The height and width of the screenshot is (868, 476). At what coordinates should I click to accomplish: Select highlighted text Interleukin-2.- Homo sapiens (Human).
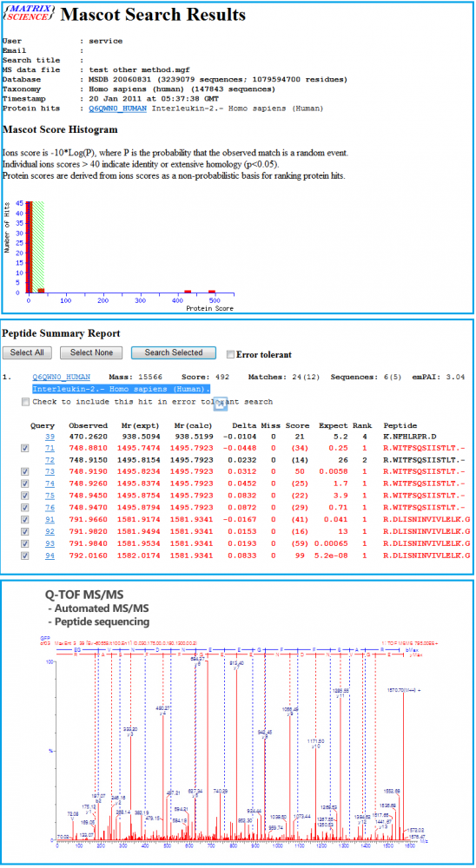121,389
